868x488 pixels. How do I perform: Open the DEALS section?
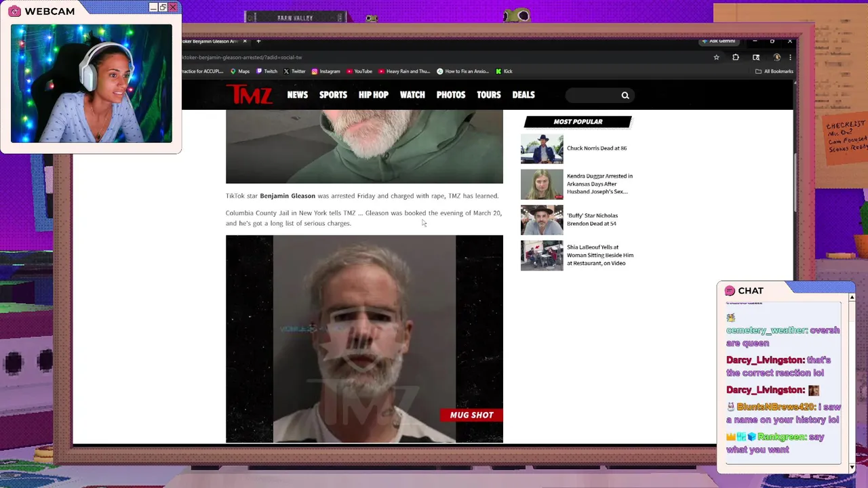(x=524, y=95)
